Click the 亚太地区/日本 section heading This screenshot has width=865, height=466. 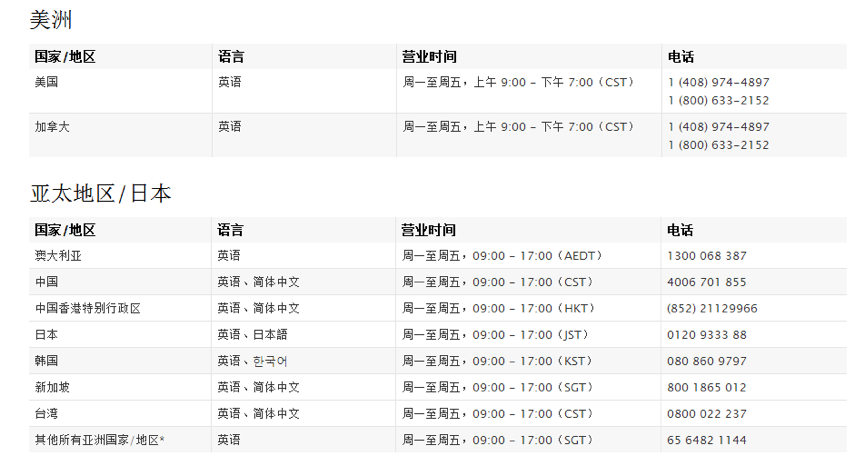[x=100, y=194]
